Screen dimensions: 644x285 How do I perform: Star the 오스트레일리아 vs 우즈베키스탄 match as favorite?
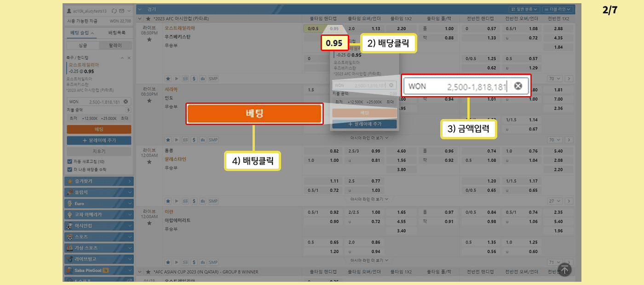coord(149,40)
